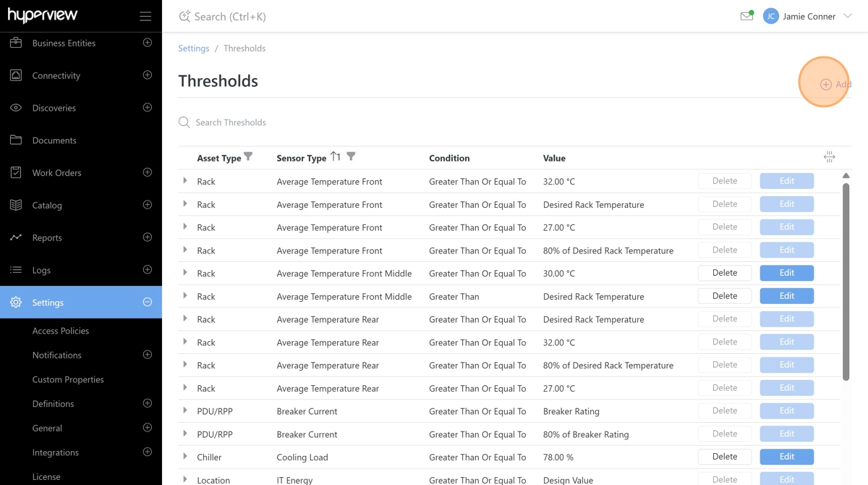
Task: Click the Settings breadcrumb link
Action: click(194, 48)
